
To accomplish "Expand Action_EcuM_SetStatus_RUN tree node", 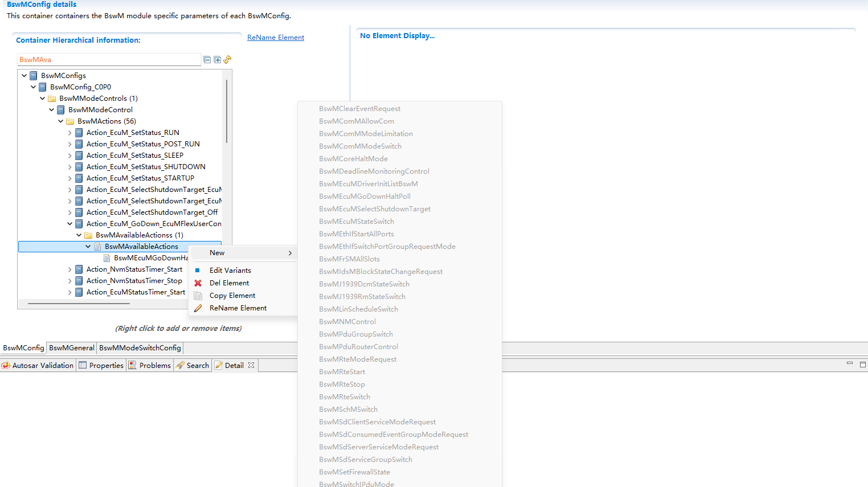I will coord(70,133).
